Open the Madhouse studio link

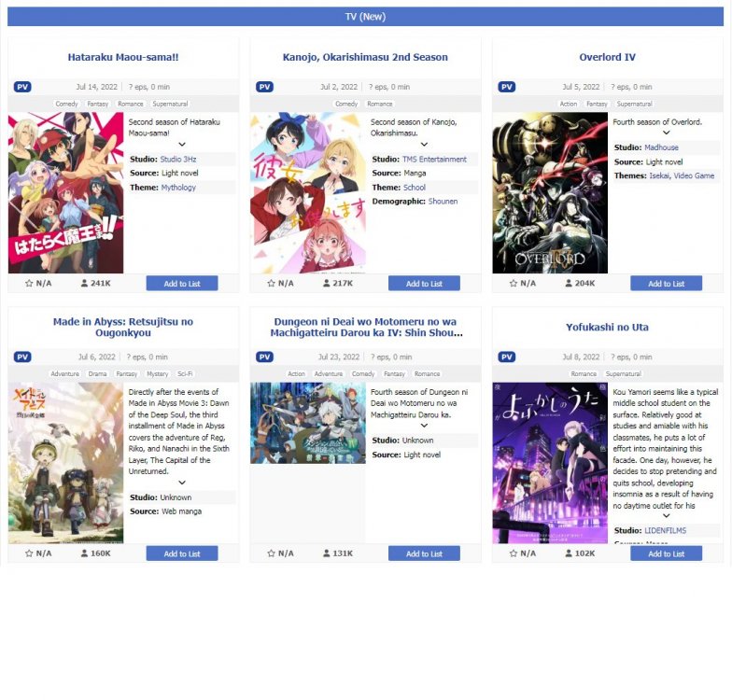[661, 147]
